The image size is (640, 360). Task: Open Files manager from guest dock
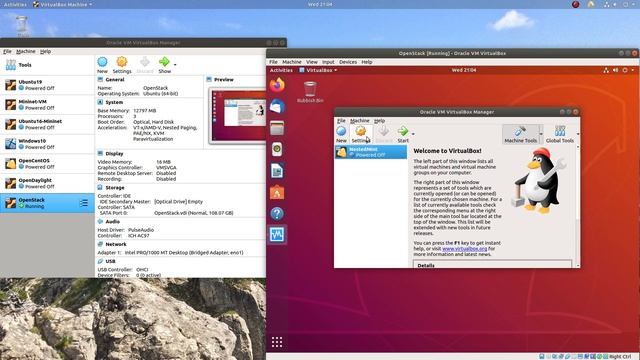click(x=277, y=128)
